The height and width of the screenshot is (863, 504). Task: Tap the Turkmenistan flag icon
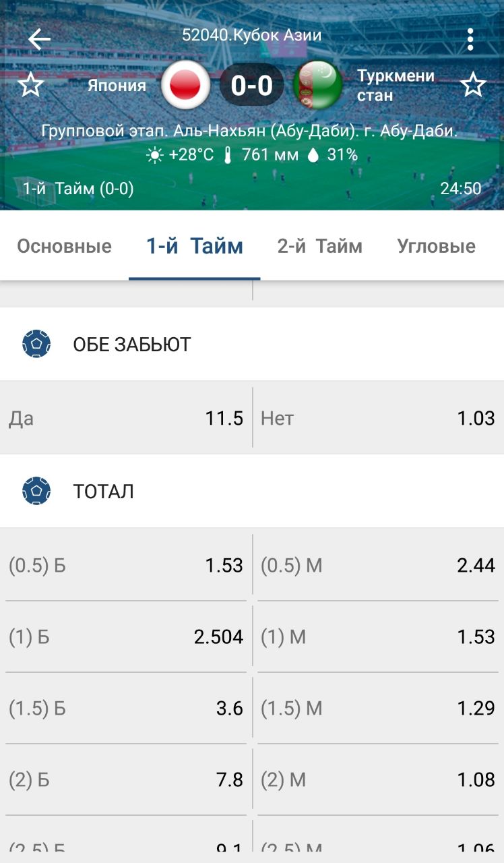coord(317,86)
